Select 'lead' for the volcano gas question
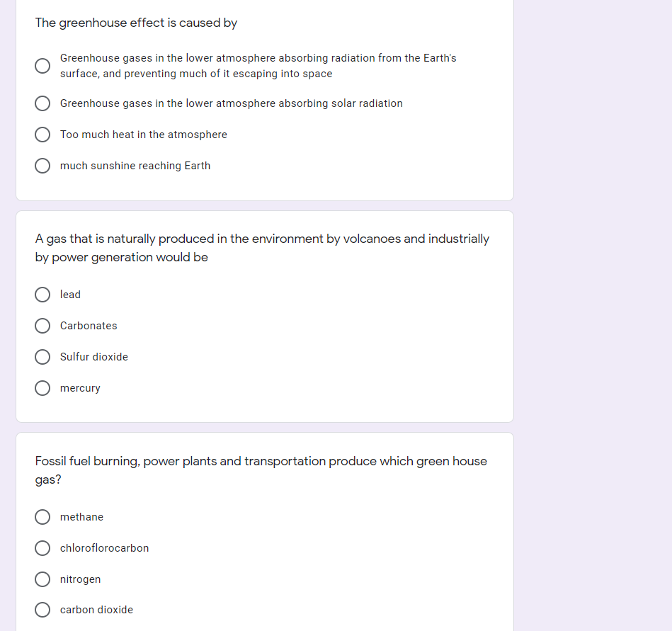The image size is (672, 631). [x=42, y=295]
